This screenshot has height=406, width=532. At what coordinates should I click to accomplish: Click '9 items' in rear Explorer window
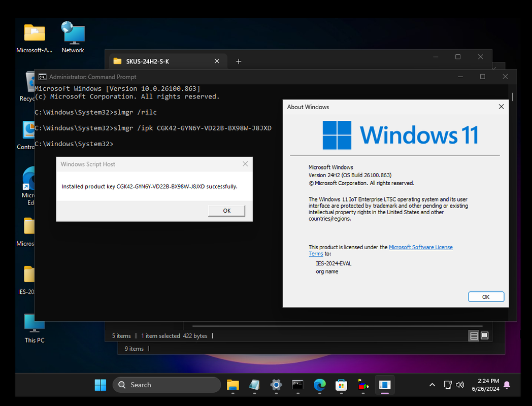coord(134,349)
